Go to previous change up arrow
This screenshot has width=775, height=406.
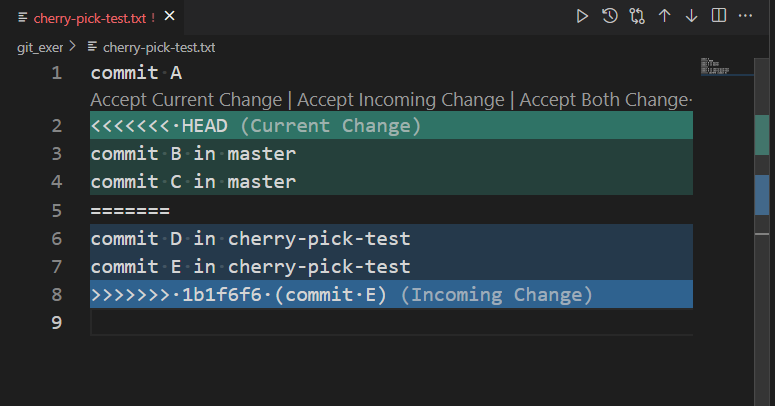pyautogui.click(x=664, y=16)
